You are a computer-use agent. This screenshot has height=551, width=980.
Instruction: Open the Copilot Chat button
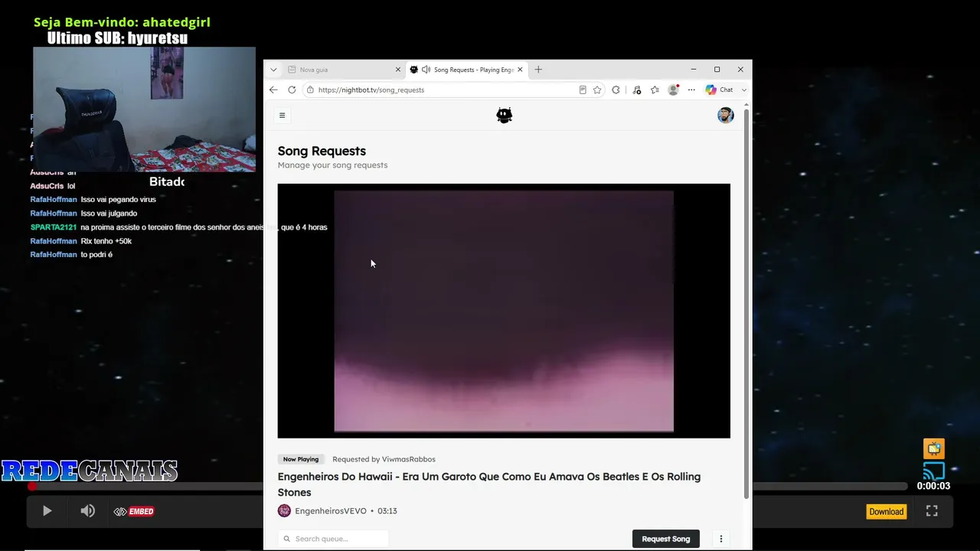click(x=719, y=90)
